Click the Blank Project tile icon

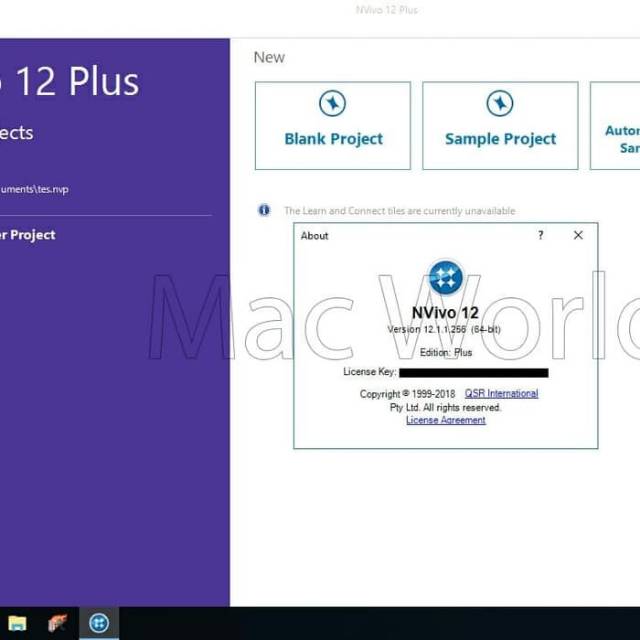pos(332,104)
